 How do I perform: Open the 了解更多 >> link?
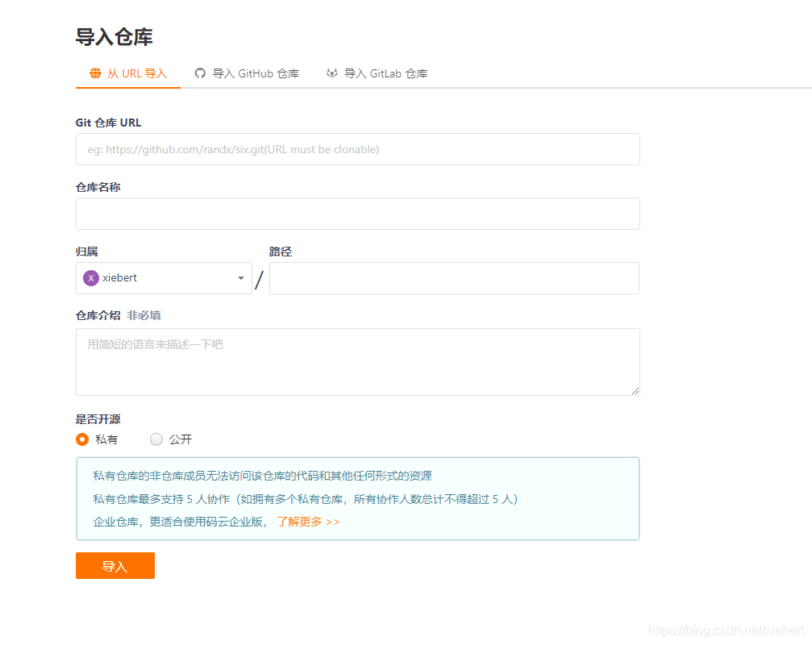308,522
